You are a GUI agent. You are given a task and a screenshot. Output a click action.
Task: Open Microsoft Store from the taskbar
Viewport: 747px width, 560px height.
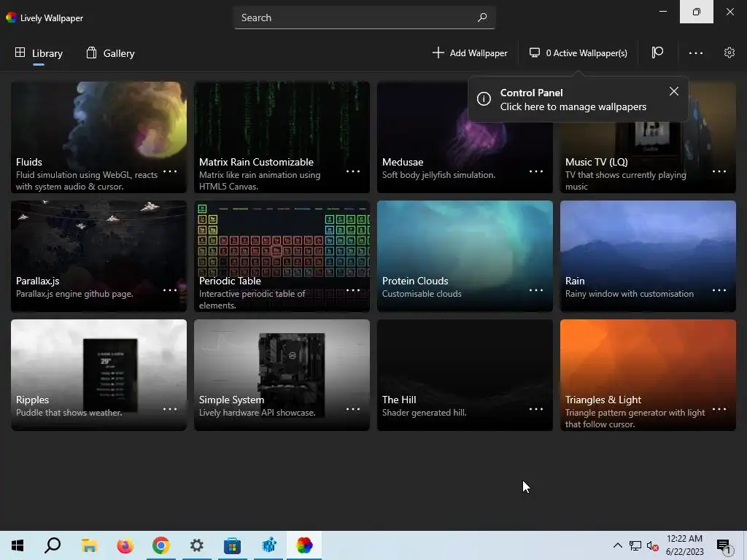pos(233,545)
